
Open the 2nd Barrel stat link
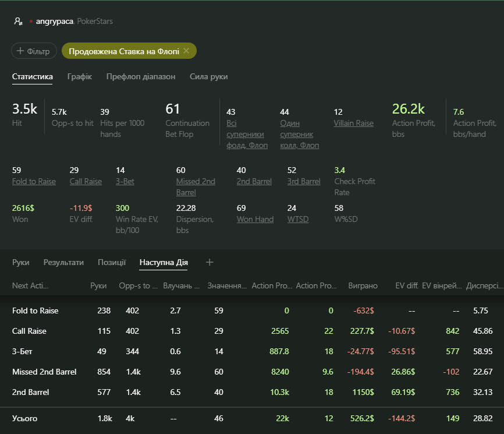254,181
